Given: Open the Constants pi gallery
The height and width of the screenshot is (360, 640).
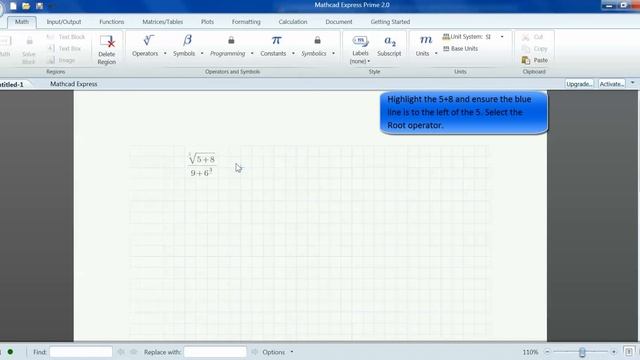Looking at the screenshot, I should (x=276, y=40).
